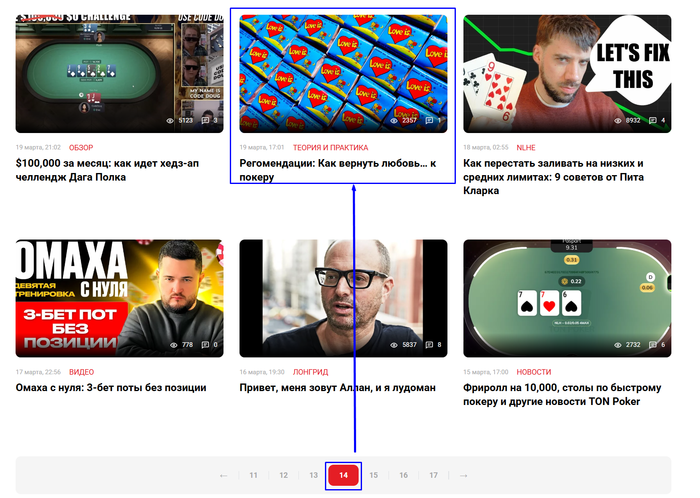Open the Омаха с нуля video thumbnail
Screen dimensions: 700x498
(x=119, y=298)
